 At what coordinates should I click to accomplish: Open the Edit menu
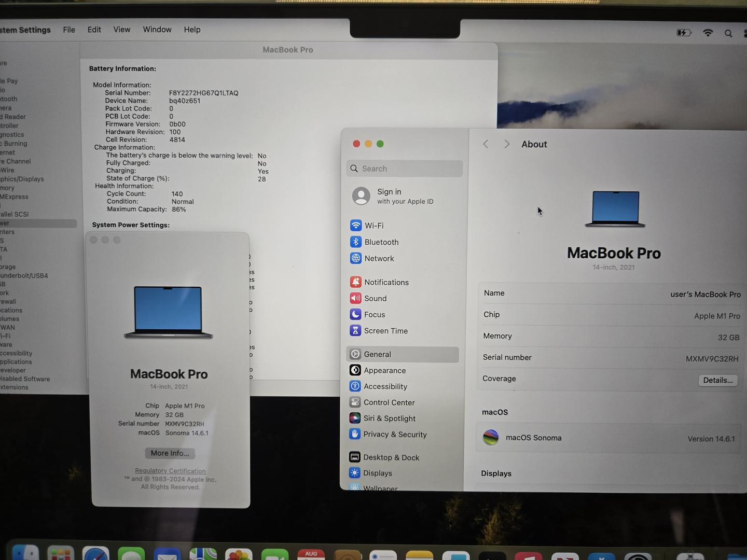click(x=94, y=30)
